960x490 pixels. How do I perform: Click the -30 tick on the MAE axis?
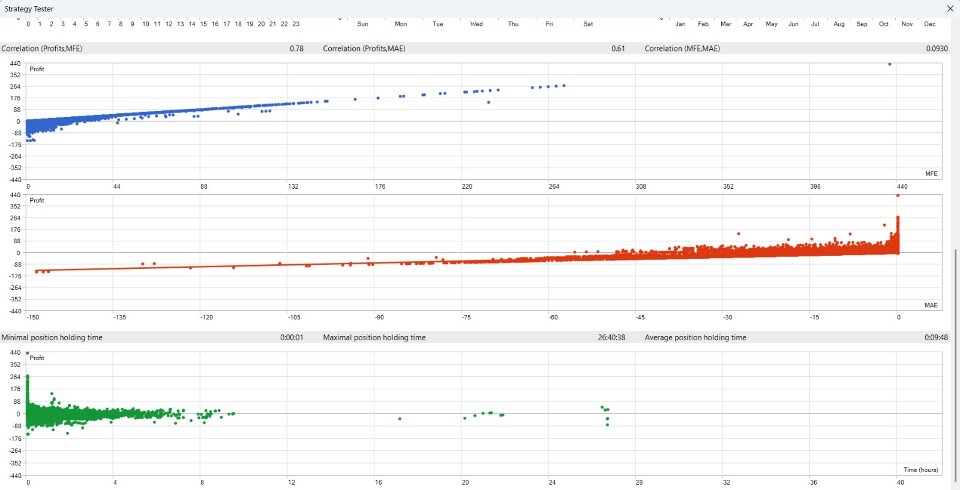click(727, 317)
